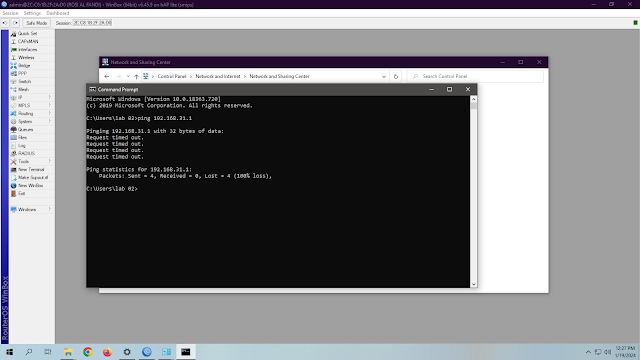Open File Explorer from taskbar
Screen dimensions: 640x360
pos(68,352)
